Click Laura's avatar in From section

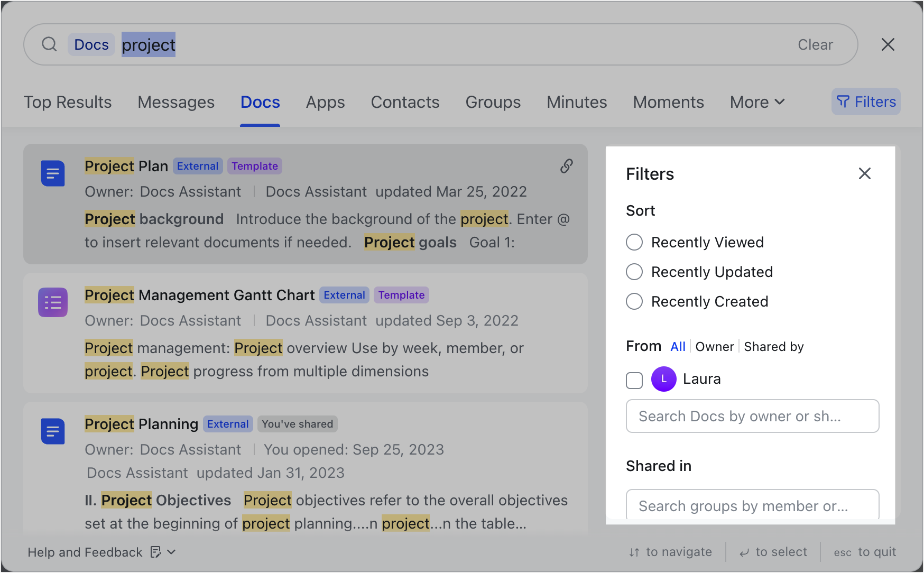(x=663, y=379)
